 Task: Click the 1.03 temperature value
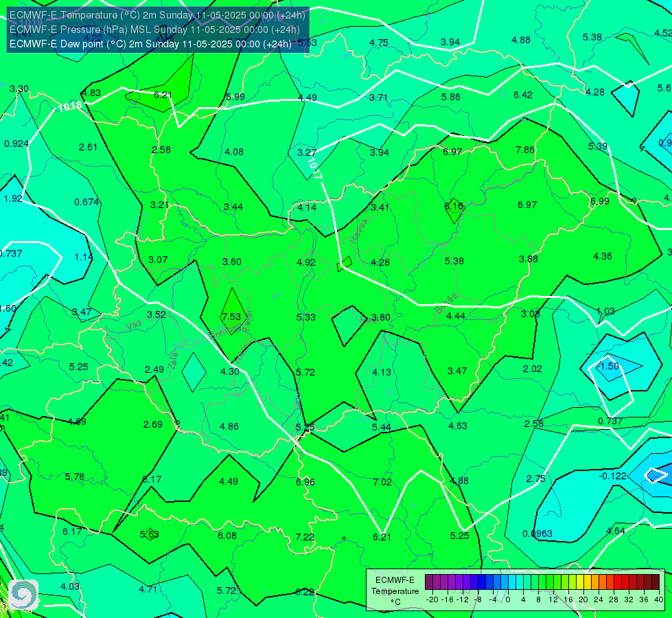[605, 311]
